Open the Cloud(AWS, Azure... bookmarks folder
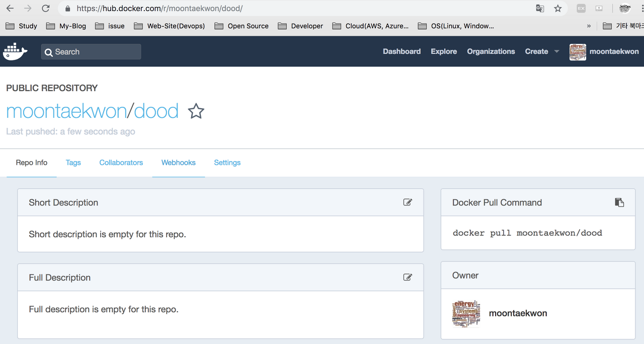The height and width of the screenshot is (344, 644). coord(371,26)
